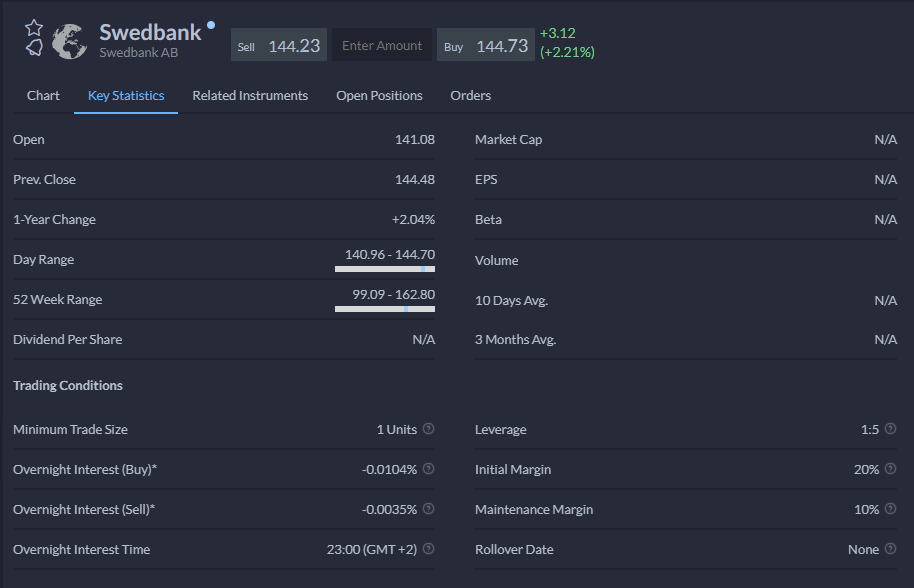This screenshot has width=914, height=588.
Task: Select the Maintenance Margin value 10%
Action: click(x=866, y=509)
